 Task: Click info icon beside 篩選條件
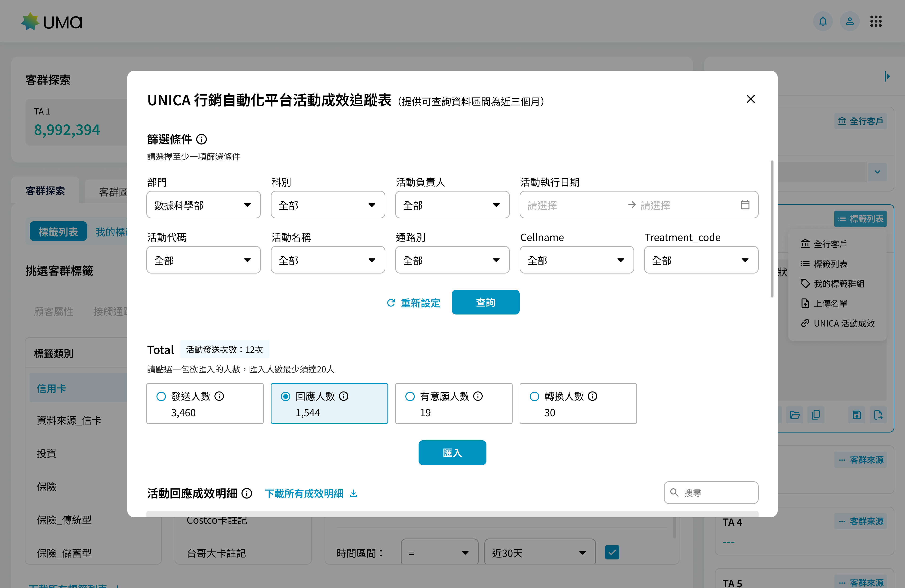(x=202, y=139)
